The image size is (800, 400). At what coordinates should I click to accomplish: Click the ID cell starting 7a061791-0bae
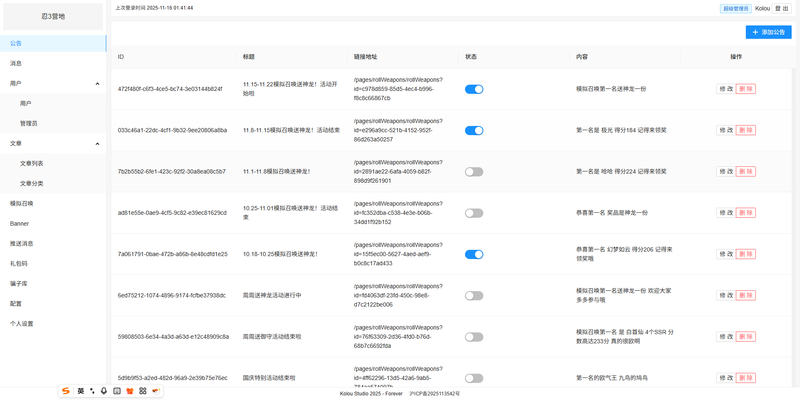coord(172,254)
